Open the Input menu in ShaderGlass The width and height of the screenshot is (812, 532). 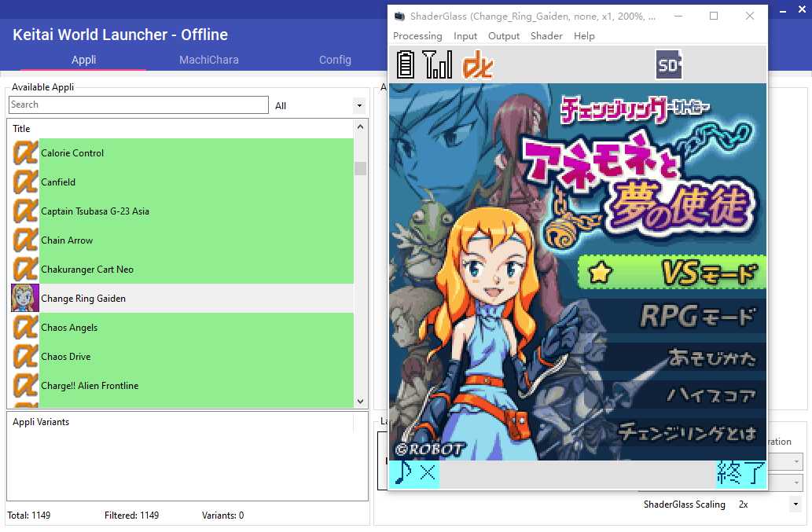465,35
